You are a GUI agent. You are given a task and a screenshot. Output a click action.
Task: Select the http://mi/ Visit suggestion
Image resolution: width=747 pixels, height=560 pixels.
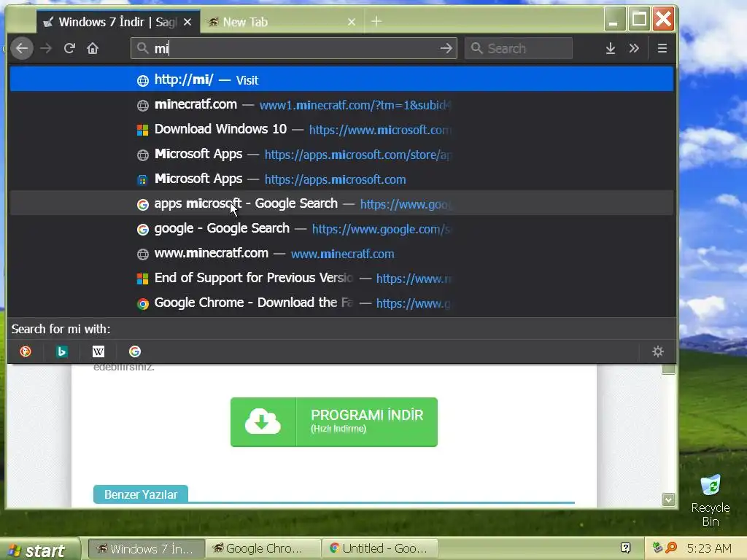pyautogui.click(x=341, y=79)
